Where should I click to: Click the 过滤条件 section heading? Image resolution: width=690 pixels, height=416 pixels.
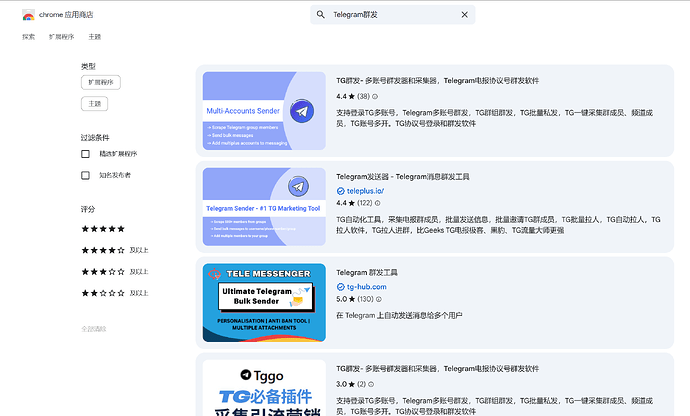[95, 138]
